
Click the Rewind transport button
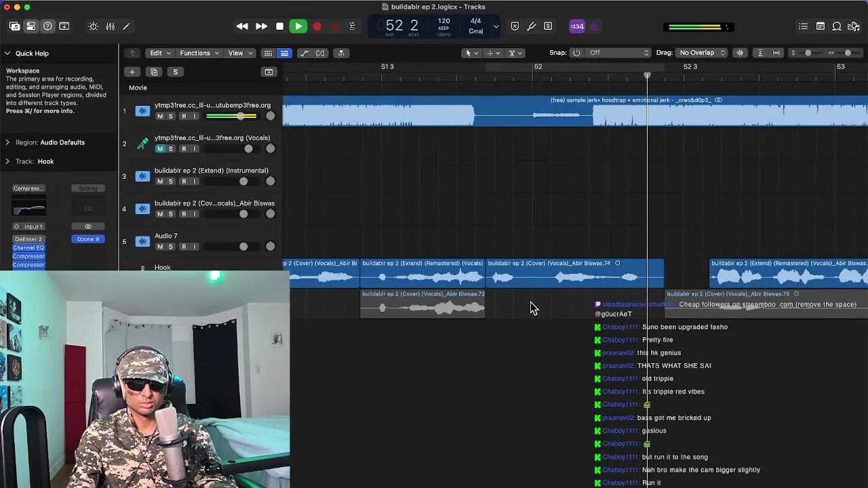(242, 26)
